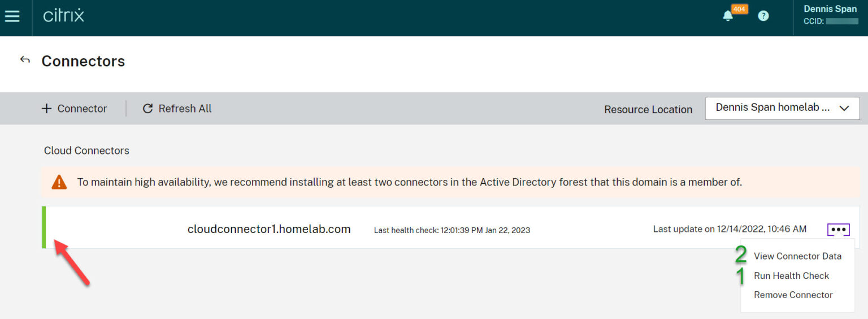Click the orange warning triangle icon

(x=59, y=182)
